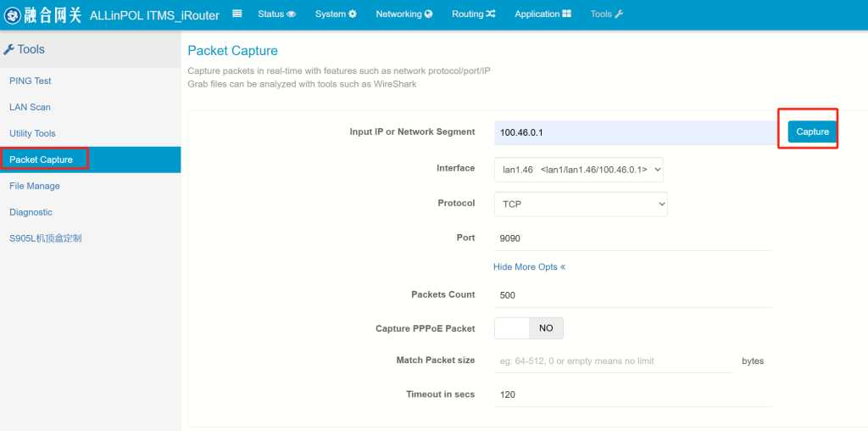Image resolution: width=868 pixels, height=431 pixels.
Task: Open the Protocol TCP dropdown
Action: (x=581, y=204)
